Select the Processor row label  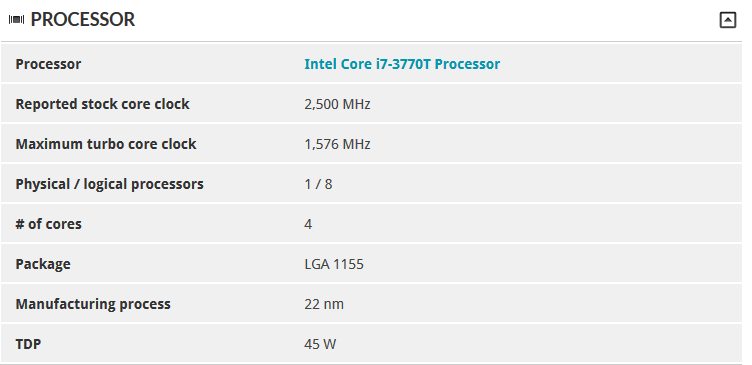point(48,64)
